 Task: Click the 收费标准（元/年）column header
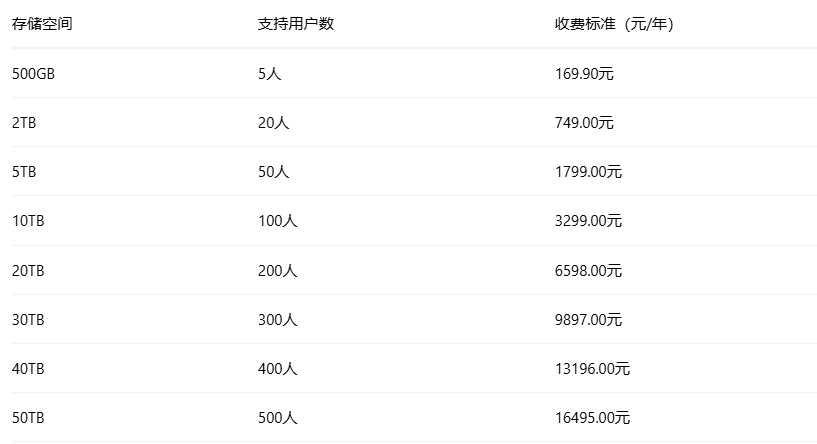[x=614, y=24]
